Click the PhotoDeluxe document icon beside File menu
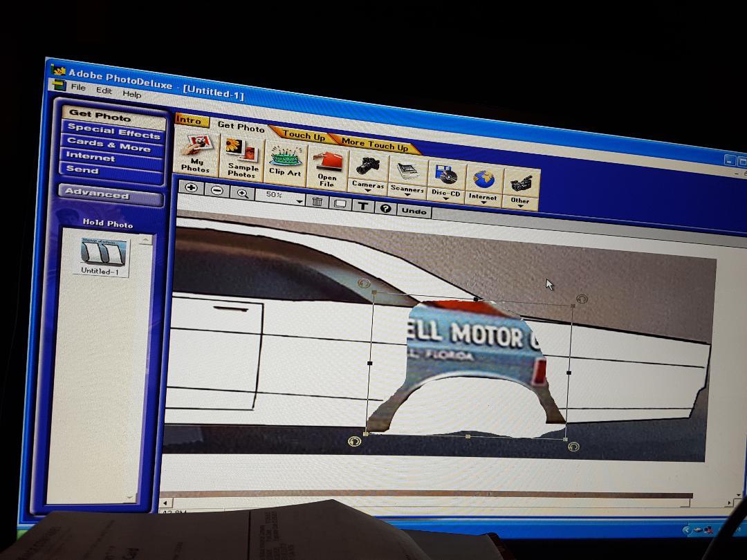 click(x=59, y=85)
